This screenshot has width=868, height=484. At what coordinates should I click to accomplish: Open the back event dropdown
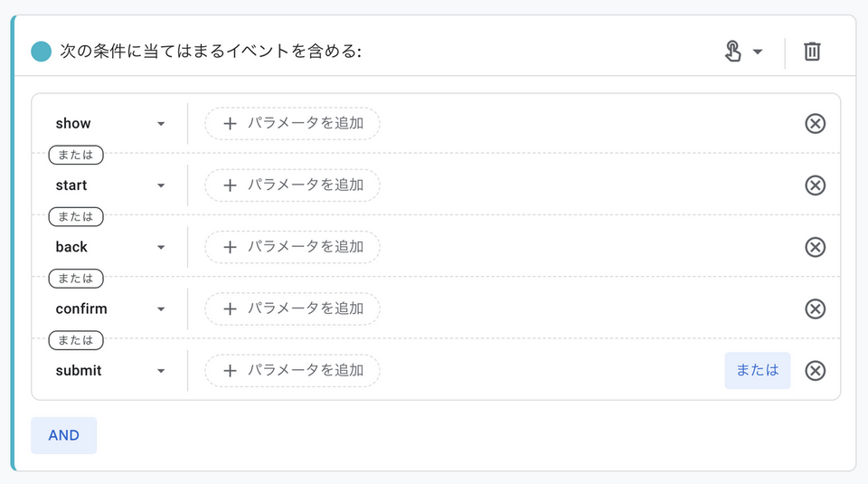110,247
